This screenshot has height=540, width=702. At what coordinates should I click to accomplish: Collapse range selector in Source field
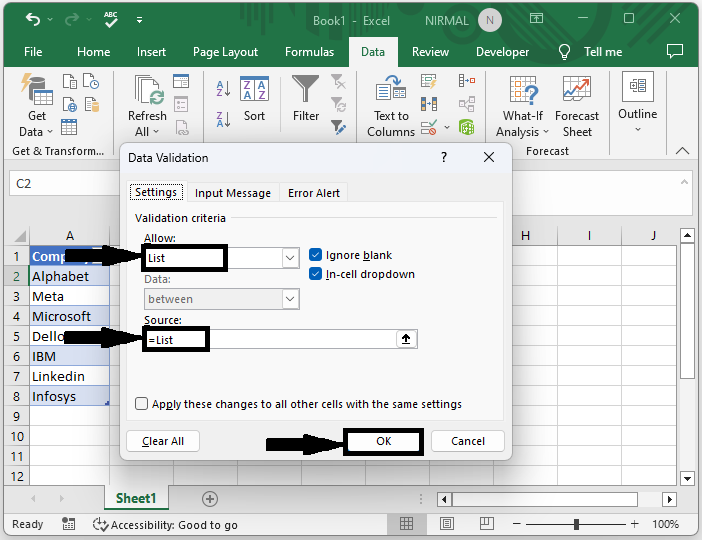click(406, 339)
